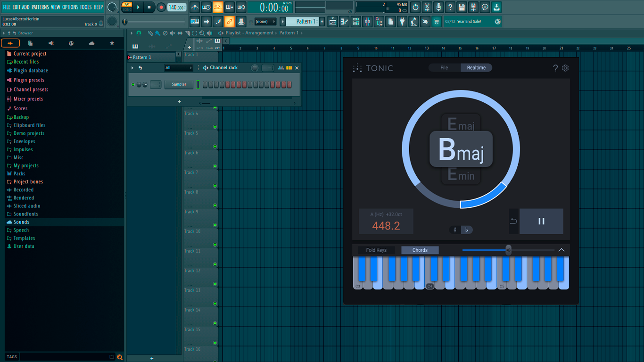Enable the countdown before recording
This screenshot has height=362, width=644.
218,7
